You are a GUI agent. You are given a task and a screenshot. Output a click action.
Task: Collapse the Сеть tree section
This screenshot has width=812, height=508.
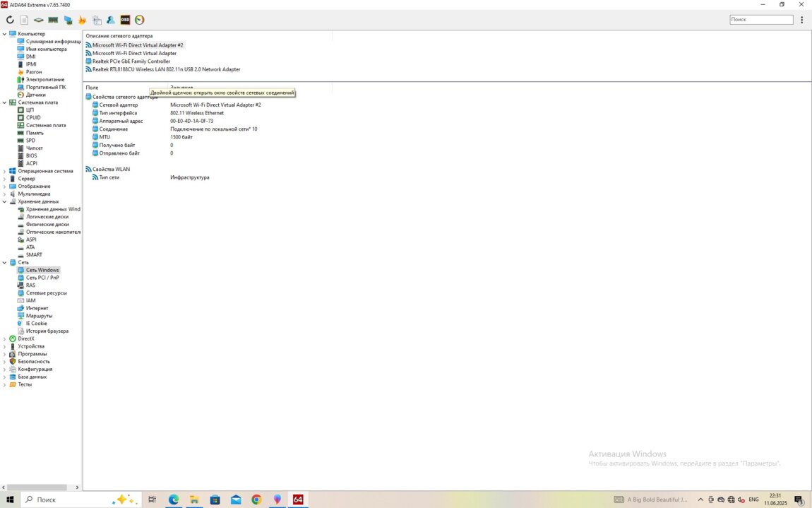[x=5, y=263]
